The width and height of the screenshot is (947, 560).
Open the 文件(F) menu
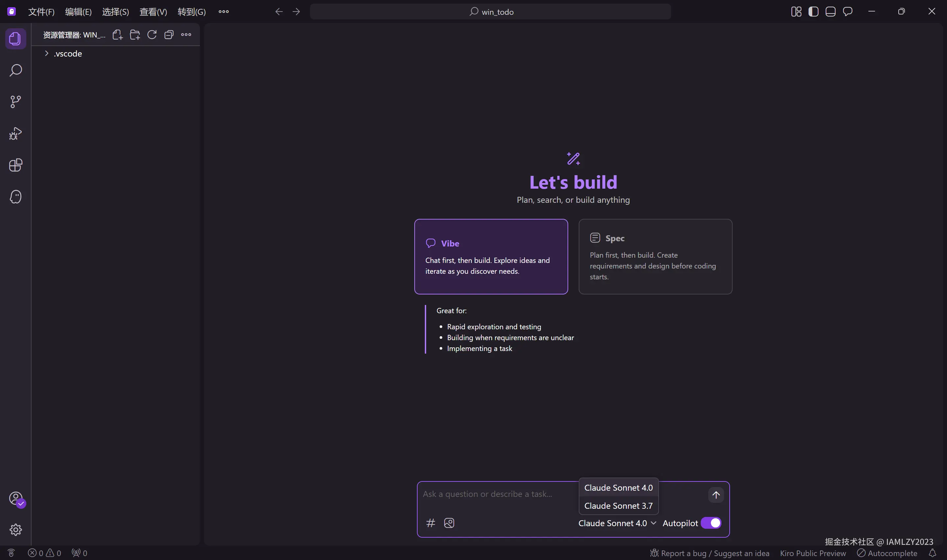click(x=41, y=12)
